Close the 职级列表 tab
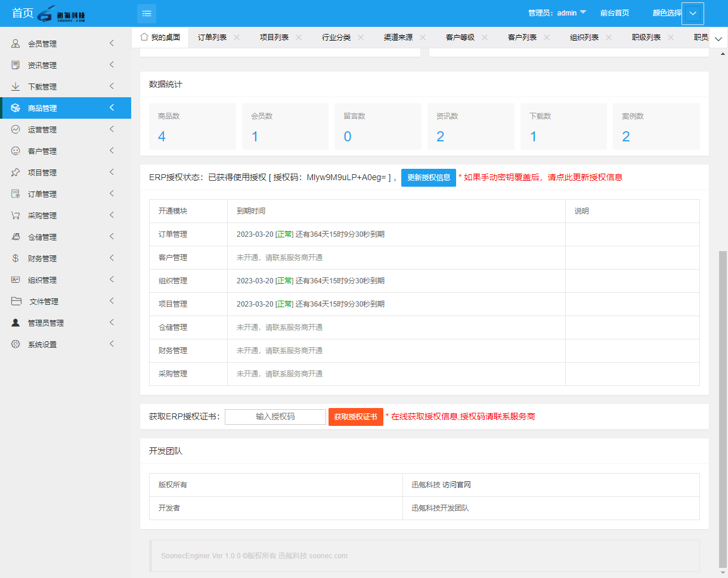The image size is (728, 578). [671, 37]
